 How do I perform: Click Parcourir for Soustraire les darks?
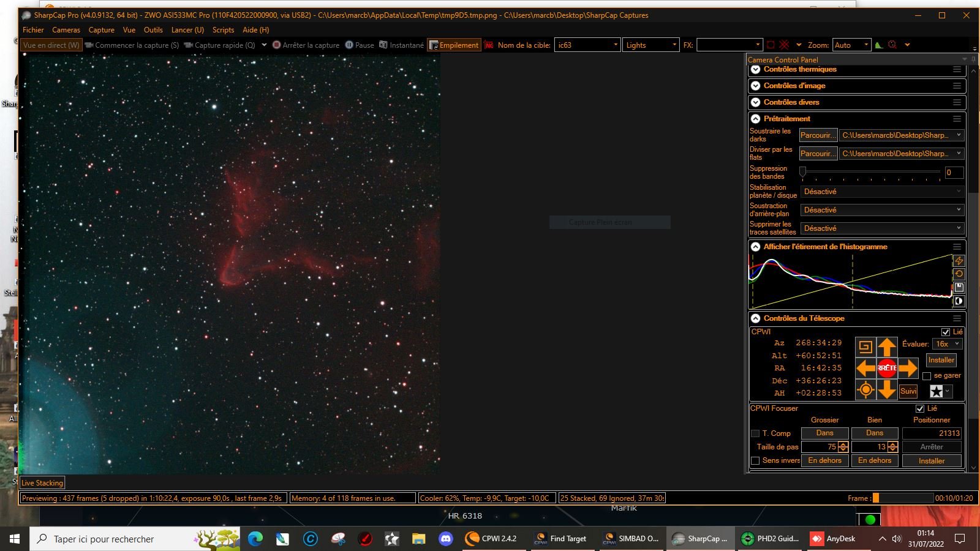[x=818, y=135]
